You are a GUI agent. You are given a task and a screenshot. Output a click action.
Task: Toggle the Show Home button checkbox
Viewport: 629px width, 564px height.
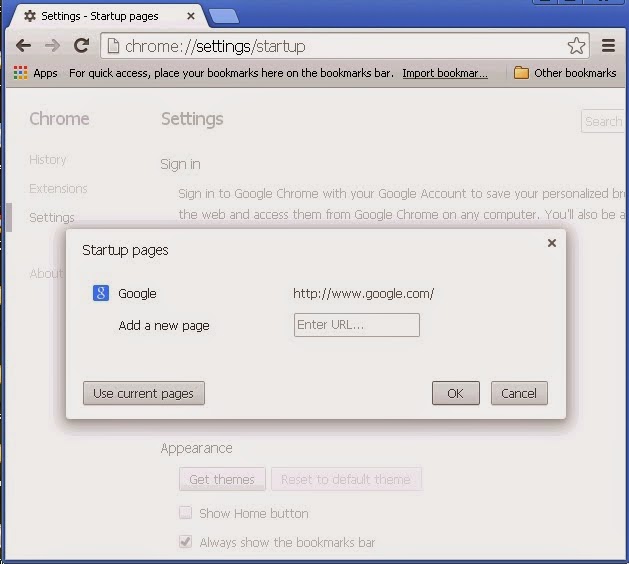click(185, 513)
